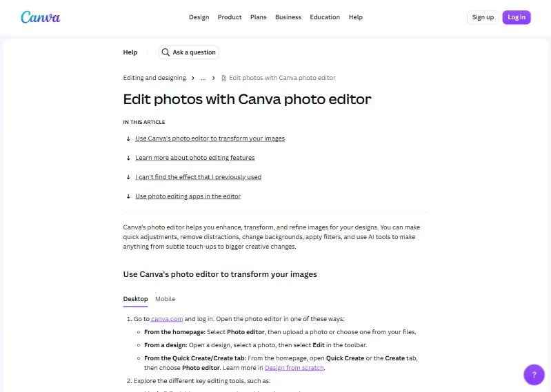Open the Plans menu
Image resolution: width=551 pixels, height=392 pixels.
pos(259,17)
